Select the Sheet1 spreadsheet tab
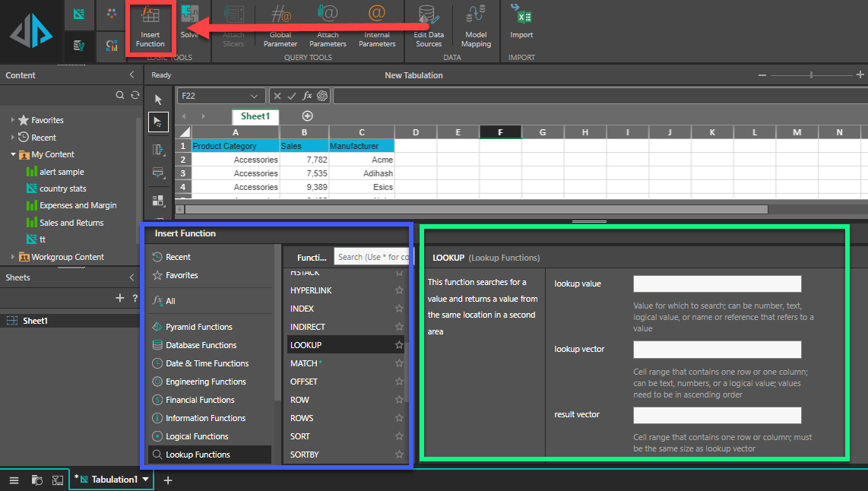 click(255, 116)
